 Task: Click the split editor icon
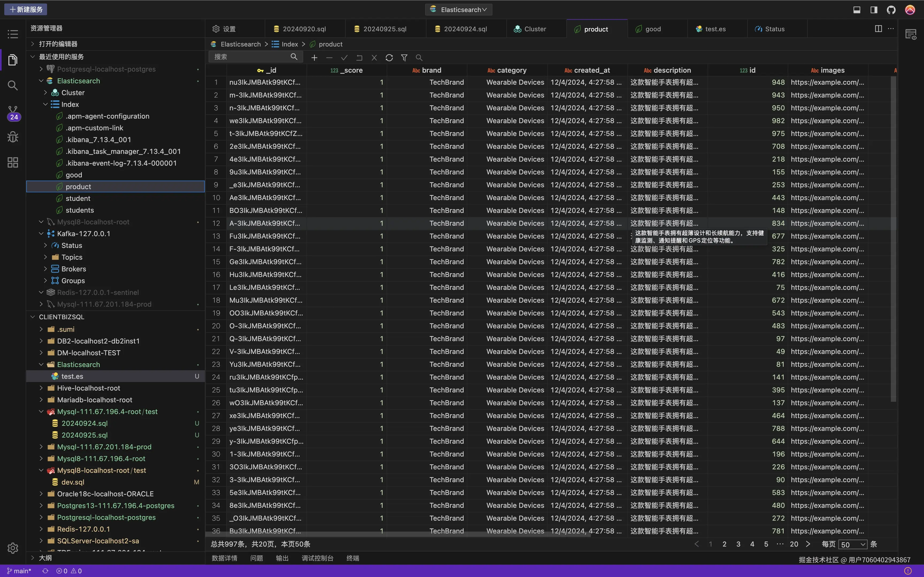click(x=878, y=29)
